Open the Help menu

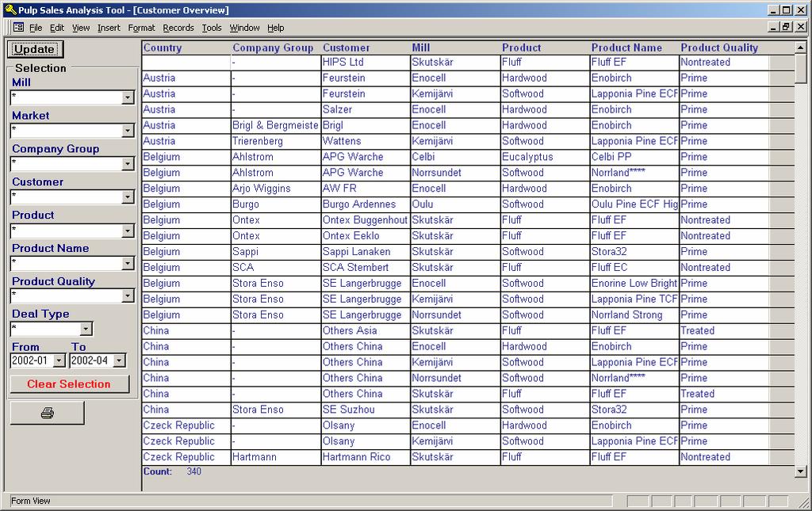point(275,28)
